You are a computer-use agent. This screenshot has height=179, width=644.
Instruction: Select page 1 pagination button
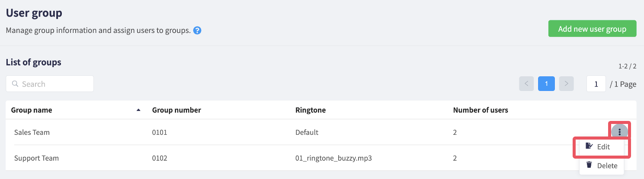pyautogui.click(x=547, y=84)
